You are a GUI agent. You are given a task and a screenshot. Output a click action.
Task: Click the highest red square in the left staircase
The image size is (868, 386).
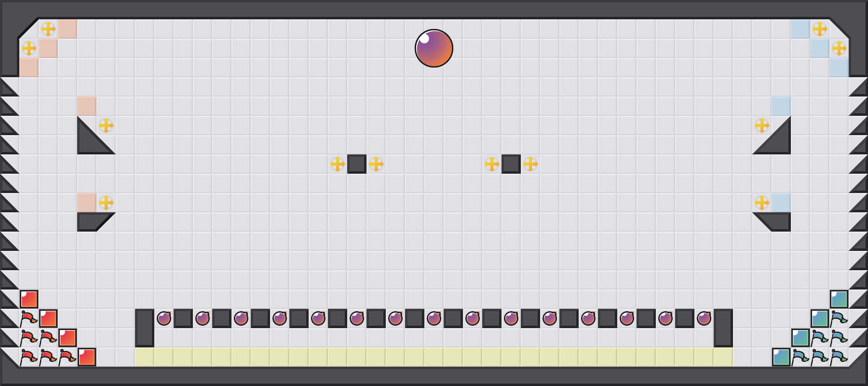29,299
